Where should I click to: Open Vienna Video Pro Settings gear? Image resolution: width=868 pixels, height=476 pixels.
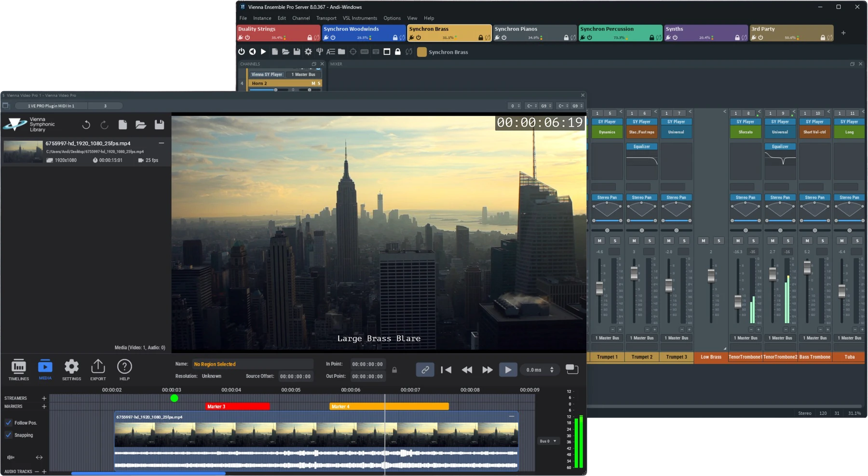click(71, 370)
